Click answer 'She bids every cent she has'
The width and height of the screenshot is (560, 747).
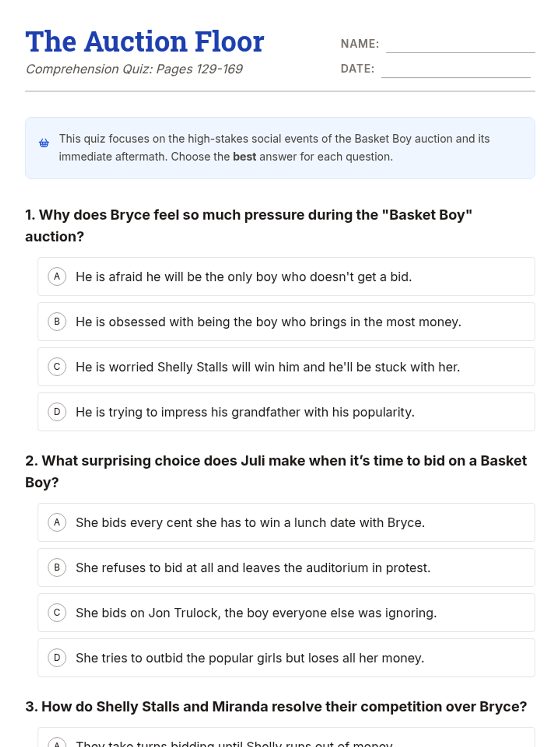(286, 522)
